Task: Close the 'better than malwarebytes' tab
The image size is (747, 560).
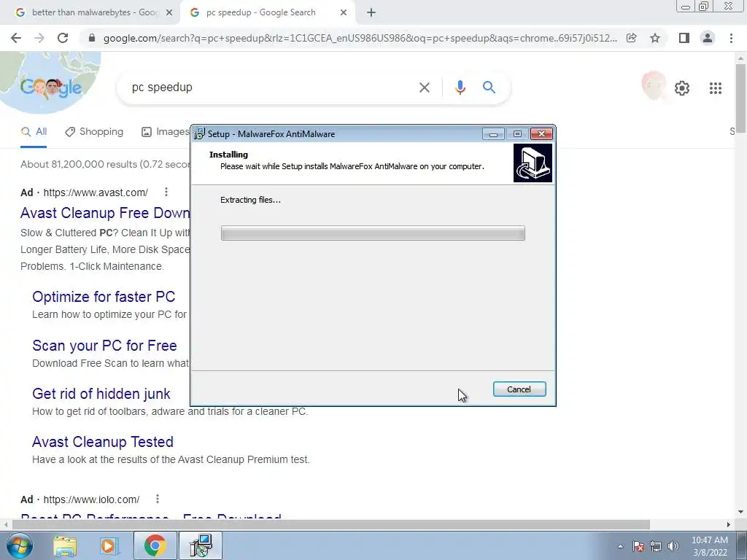Action: click(x=169, y=13)
